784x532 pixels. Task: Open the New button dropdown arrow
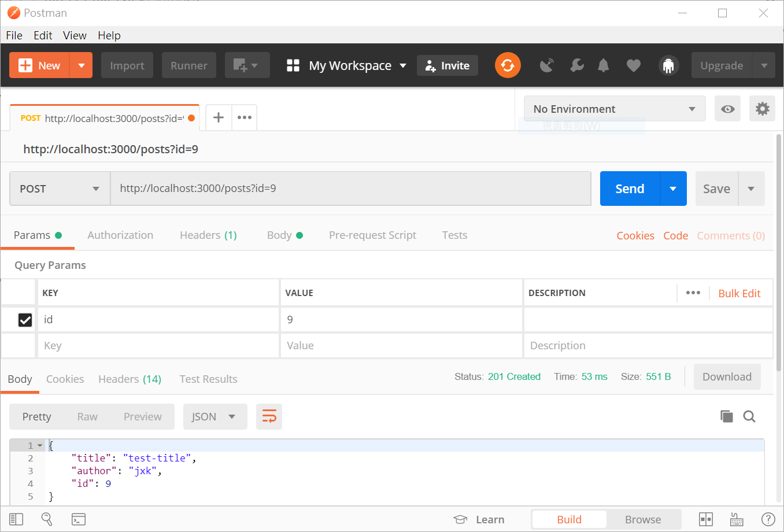tap(82, 65)
